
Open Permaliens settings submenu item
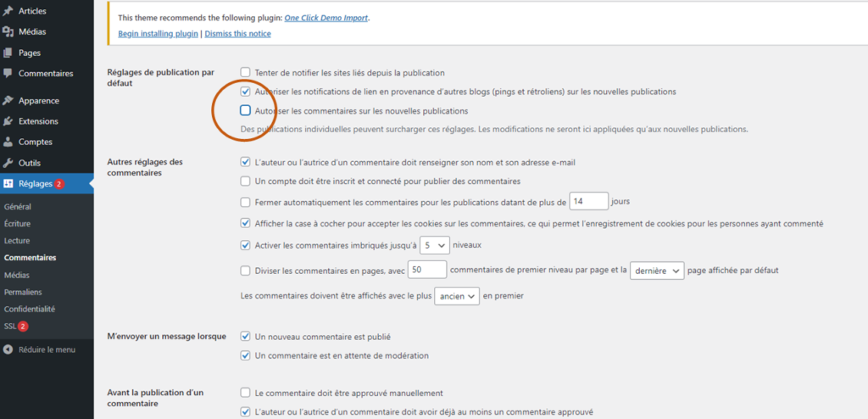(x=23, y=292)
